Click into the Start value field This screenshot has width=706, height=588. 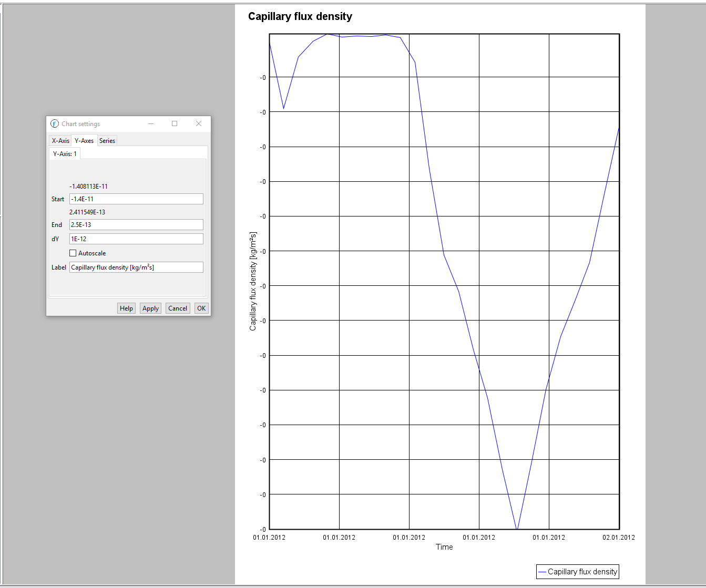point(136,199)
